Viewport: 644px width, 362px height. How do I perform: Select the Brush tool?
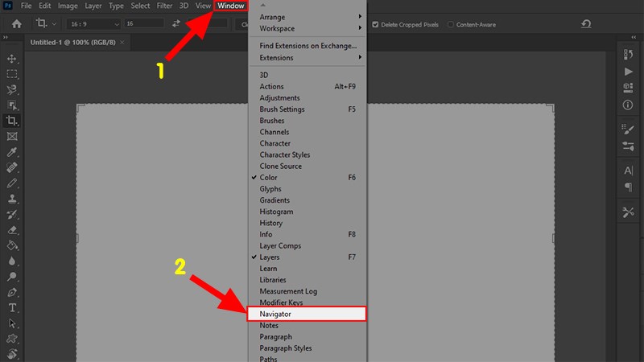11,183
